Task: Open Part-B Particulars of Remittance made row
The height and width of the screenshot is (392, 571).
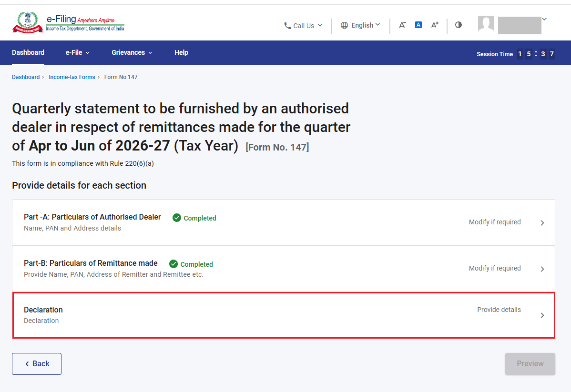Action: [284, 269]
